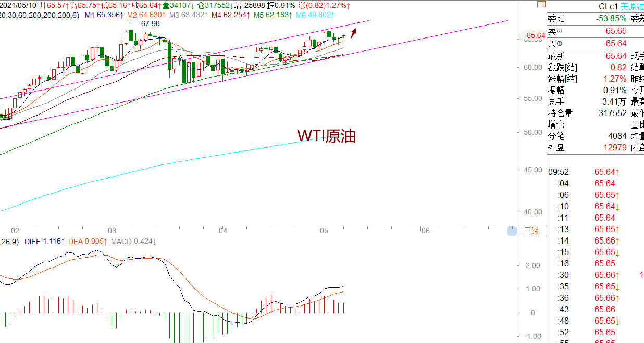Viewport: 644px width, 343px height.
Task: Select the M5 62.183 moving average label
Action: [274, 16]
